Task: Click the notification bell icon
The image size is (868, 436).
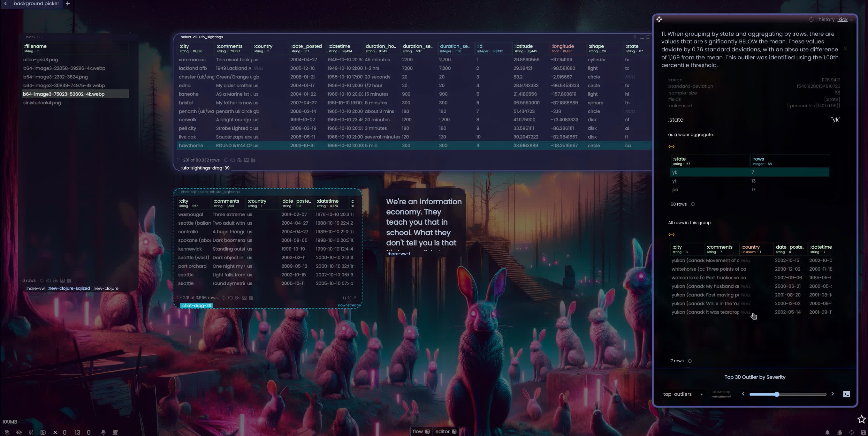Action: (x=827, y=432)
